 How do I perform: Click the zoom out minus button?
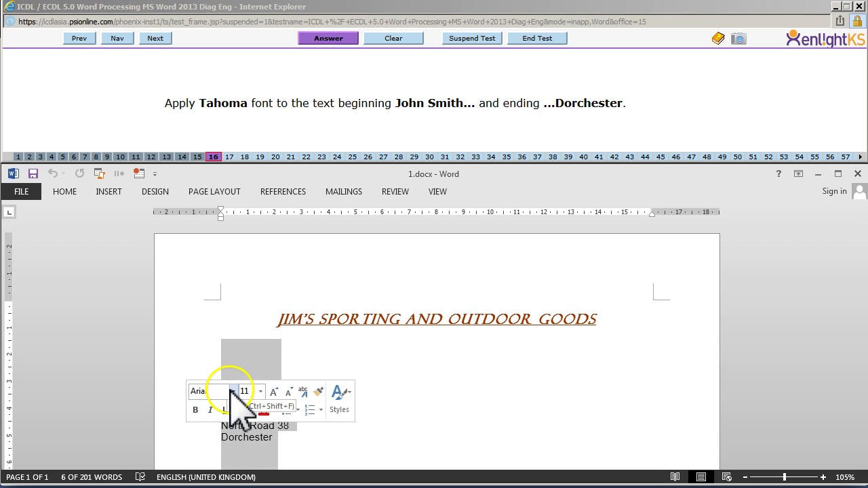(x=746, y=477)
